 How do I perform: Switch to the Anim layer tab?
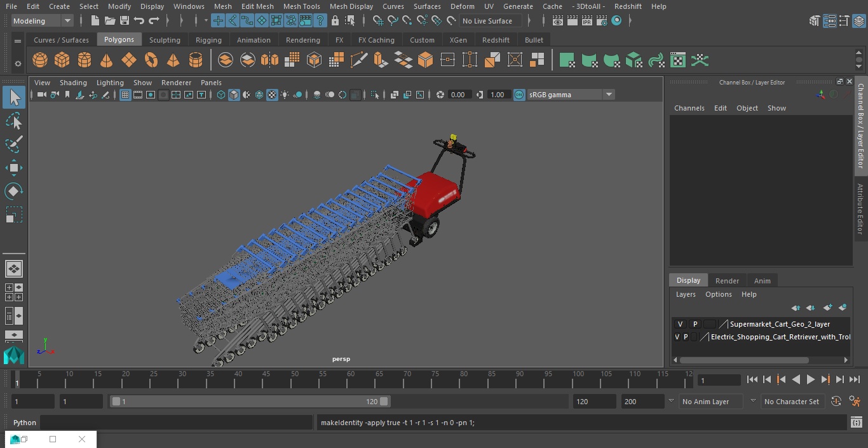[762, 280]
